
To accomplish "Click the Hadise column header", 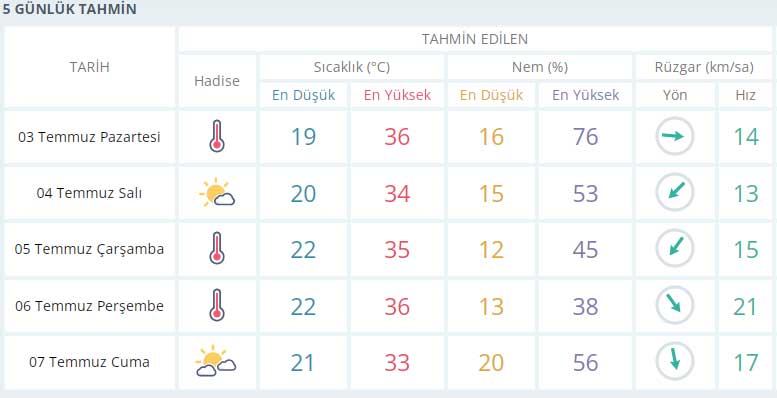I will pos(217,81).
